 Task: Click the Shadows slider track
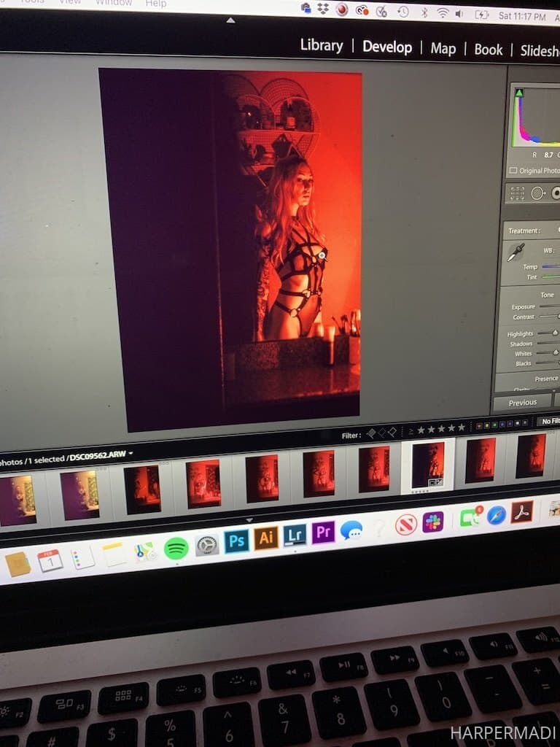coord(550,343)
